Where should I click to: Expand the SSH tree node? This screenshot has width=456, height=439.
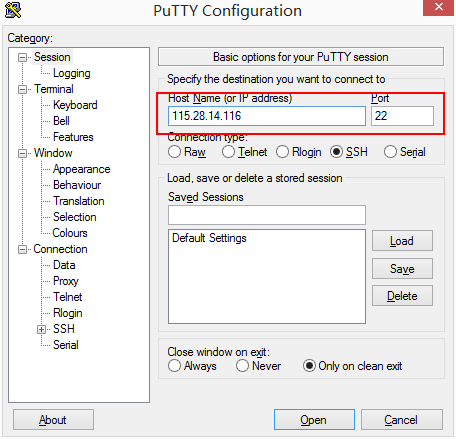tap(41, 329)
